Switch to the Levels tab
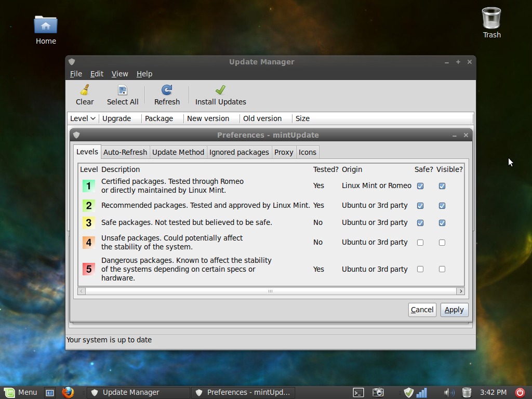Image resolution: width=532 pixels, height=399 pixels. (x=87, y=152)
